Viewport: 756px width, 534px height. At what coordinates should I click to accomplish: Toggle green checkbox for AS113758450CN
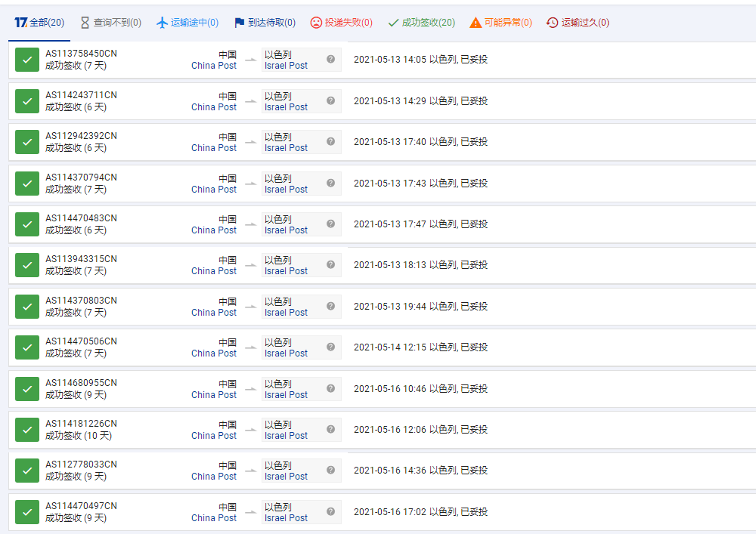27,60
